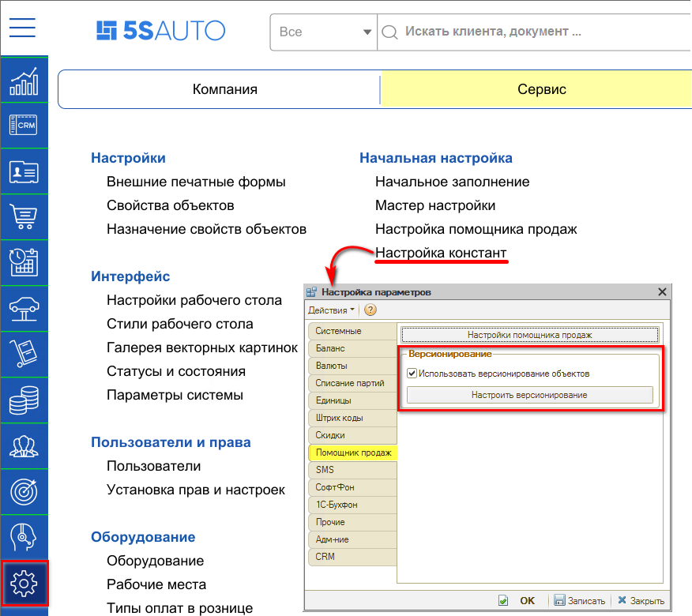The width and height of the screenshot is (692, 616).
Task: Uncheck Использовать версионирование объектов
Action: point(412,374)
